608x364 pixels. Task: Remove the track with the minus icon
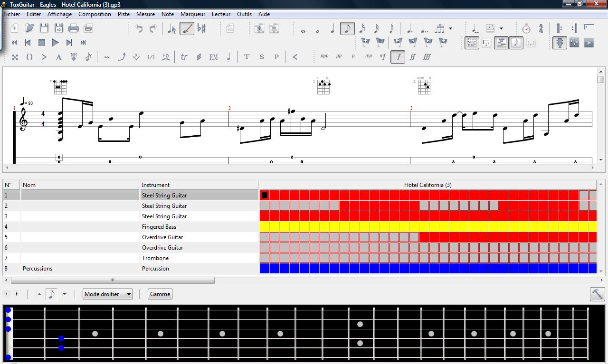(274, 28)
